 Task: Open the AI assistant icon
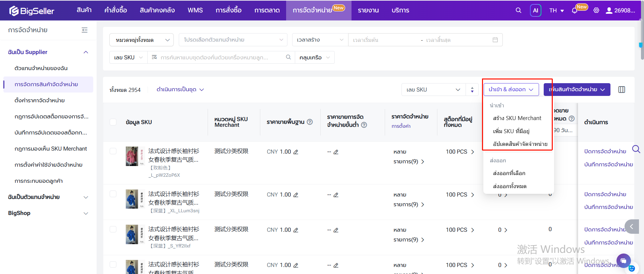535,10
